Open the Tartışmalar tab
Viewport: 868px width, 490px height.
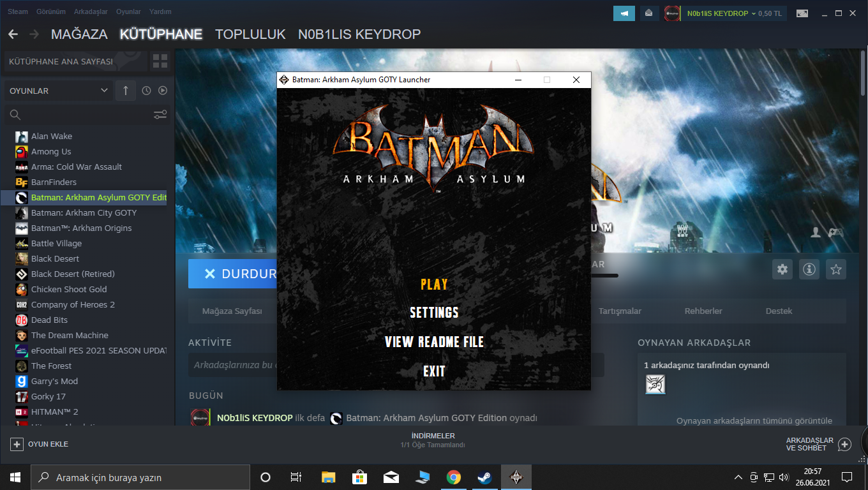(x=620, y=311)
